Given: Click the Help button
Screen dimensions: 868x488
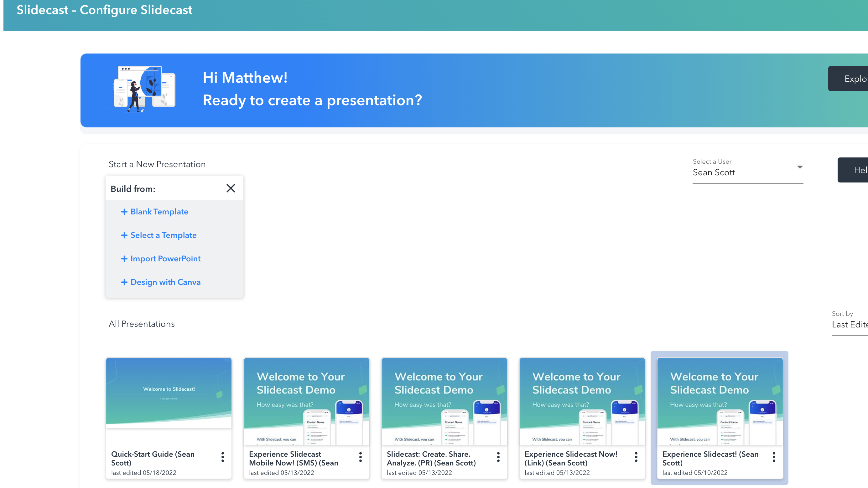Looking at the screenshot, I should pos(853,170).
